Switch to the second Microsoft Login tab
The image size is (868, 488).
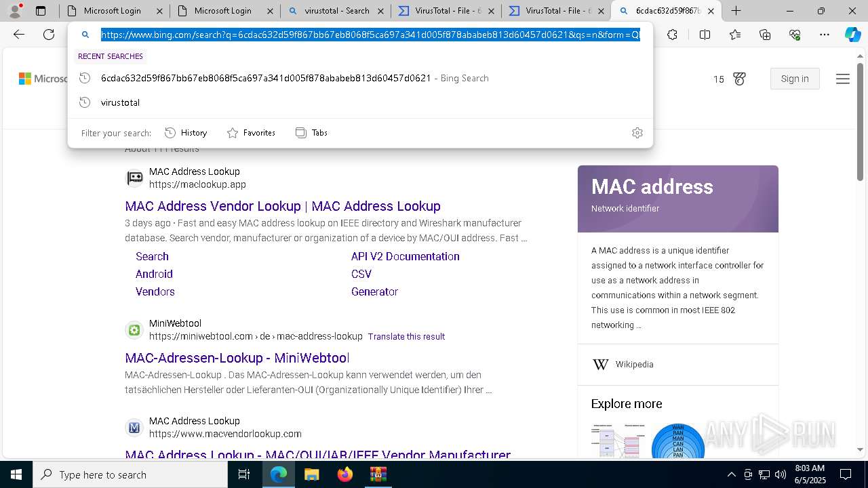224,11
